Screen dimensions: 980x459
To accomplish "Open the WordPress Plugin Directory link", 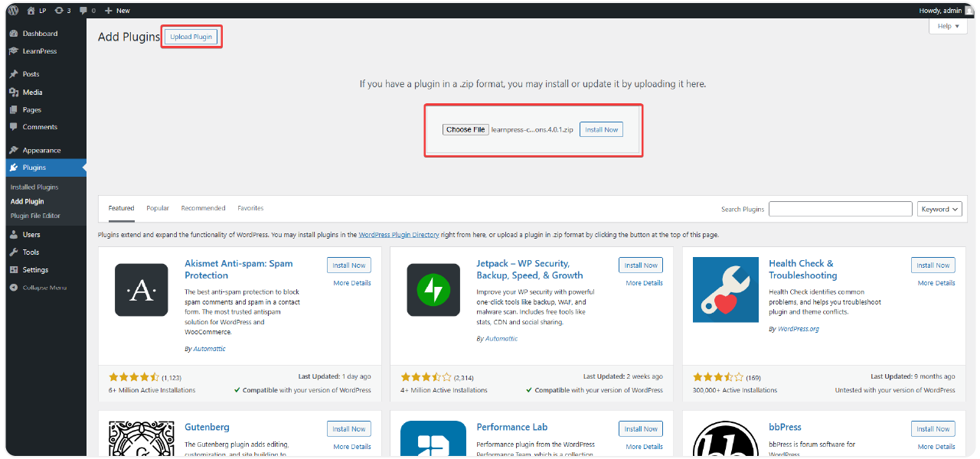I will 399,235.
